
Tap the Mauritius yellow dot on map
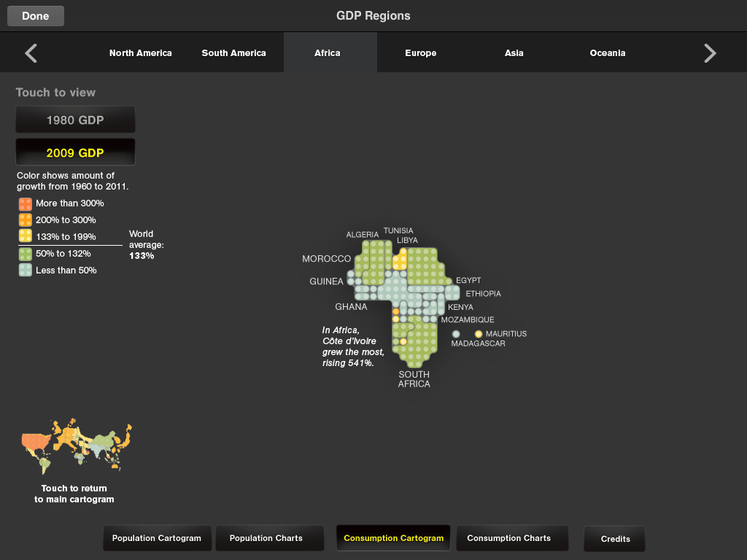click(x=479, y=334)
